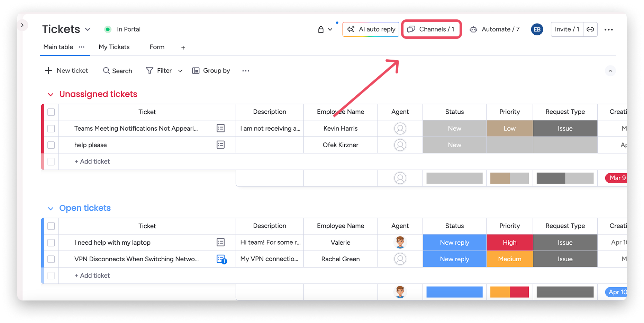
Task: Open the Form view tab
Action: (157, 47)
